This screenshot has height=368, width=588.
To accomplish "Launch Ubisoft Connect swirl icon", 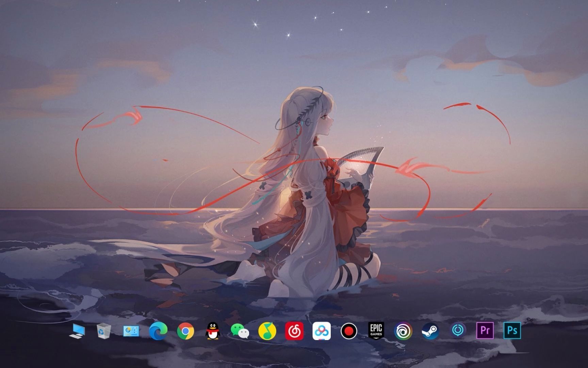I will click(x=403, y=331).
